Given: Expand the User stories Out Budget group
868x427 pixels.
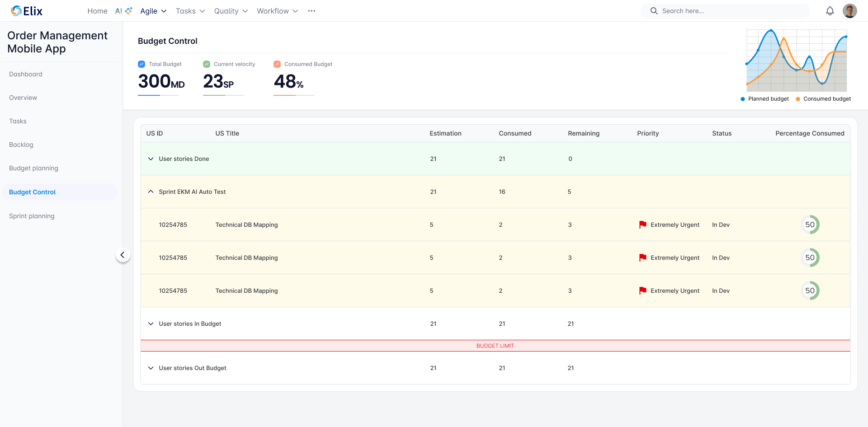Looking at the screenshot, I should tap(151, 368).
